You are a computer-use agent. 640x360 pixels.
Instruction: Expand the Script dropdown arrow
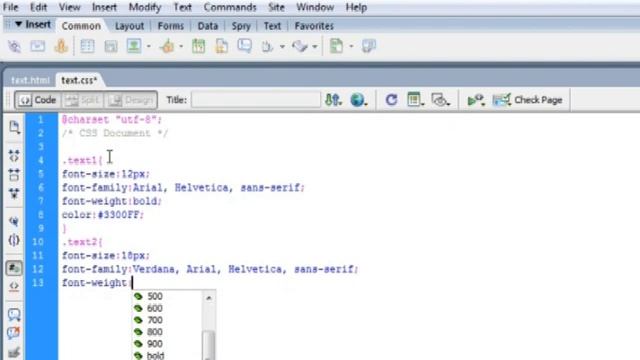[315, 47]
